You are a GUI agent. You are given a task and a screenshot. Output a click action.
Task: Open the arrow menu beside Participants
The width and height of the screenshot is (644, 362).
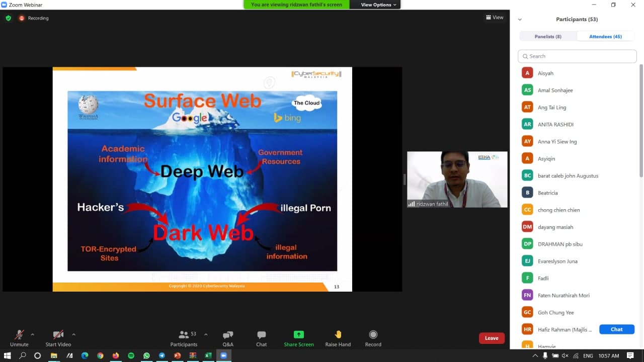[205, 334]
